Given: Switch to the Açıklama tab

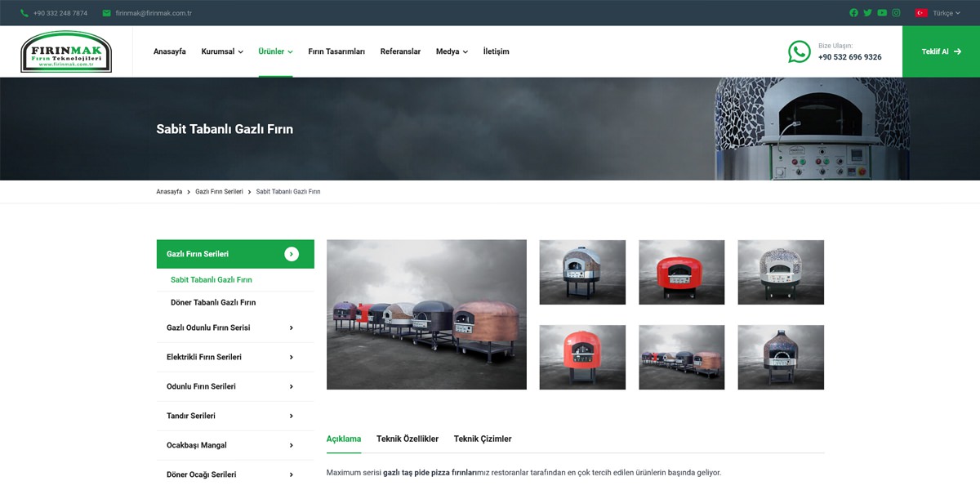Looking at the screenshot, I should [344, 439].
